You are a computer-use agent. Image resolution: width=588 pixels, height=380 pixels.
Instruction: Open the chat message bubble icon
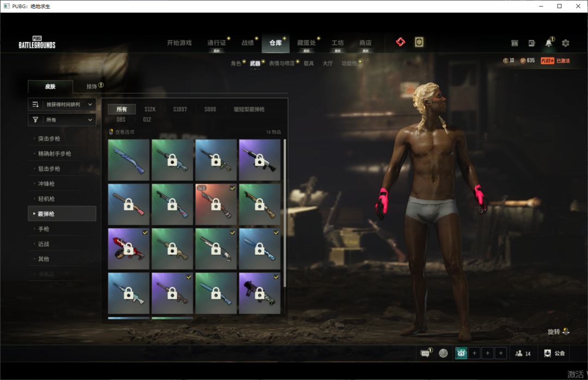point(425,353)
